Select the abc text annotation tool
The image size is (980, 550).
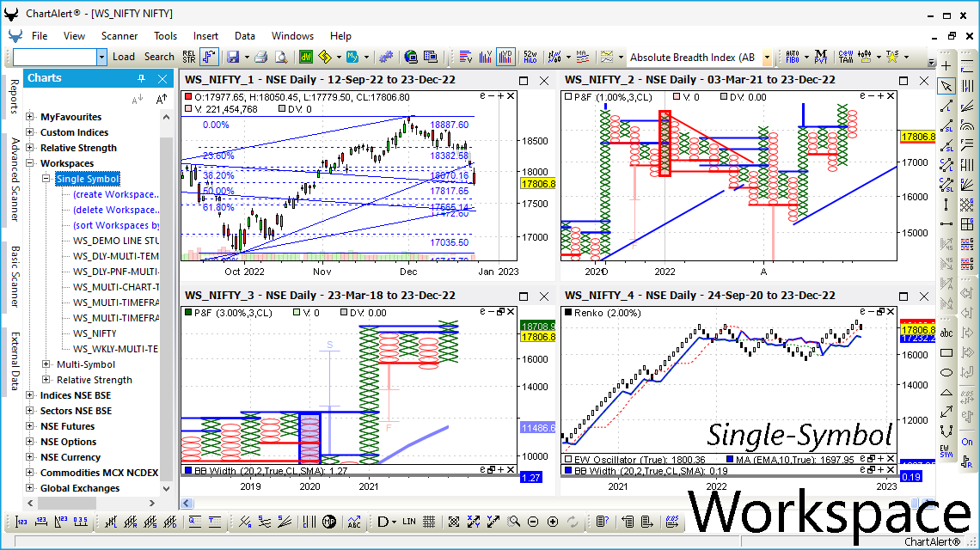pos(946,333)
